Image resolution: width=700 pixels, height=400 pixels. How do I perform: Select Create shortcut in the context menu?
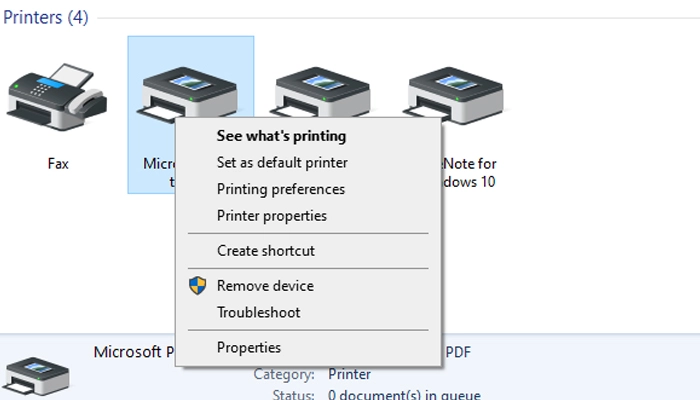266,251
